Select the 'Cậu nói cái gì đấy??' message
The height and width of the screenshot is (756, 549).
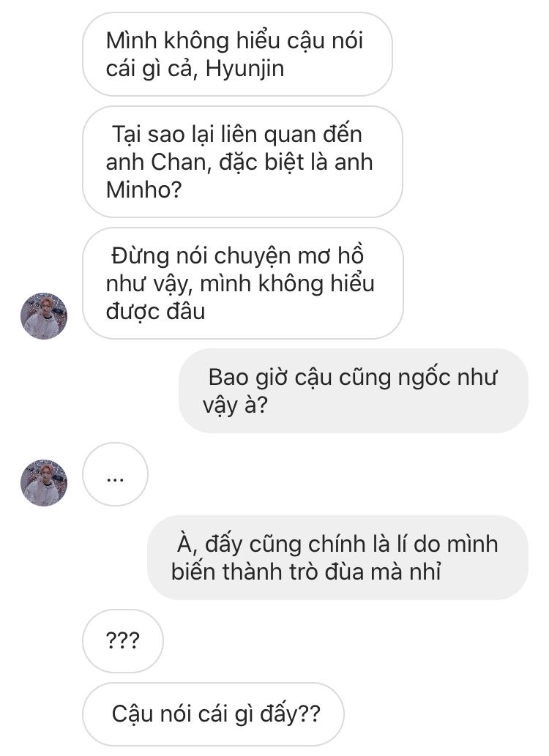(213, 714)
